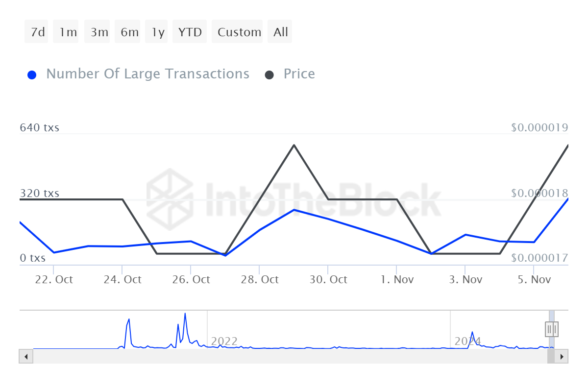Toggle the Number Of Large Transactions series
This screenshot has height=392, width=588.
pos(147,74)
